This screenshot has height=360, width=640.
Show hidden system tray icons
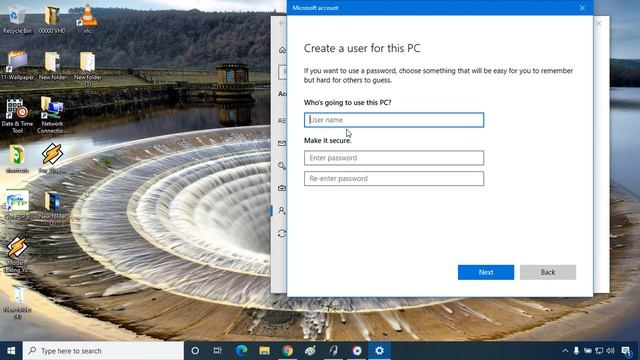pos(565,351)
